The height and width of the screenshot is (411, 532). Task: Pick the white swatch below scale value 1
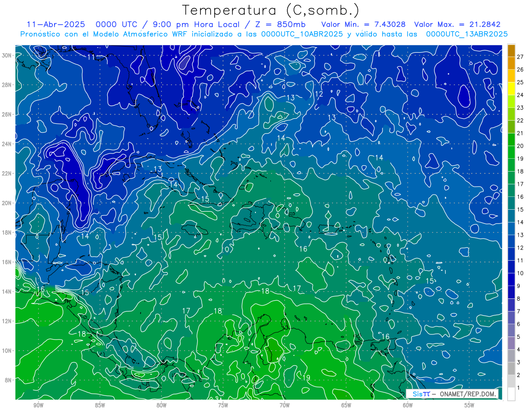click(511, 394)
